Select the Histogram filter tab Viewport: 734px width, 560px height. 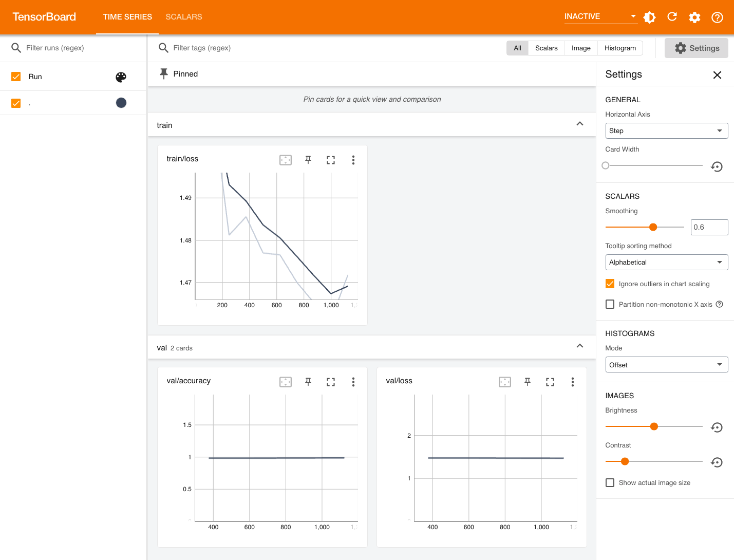[x=620, y=48]
